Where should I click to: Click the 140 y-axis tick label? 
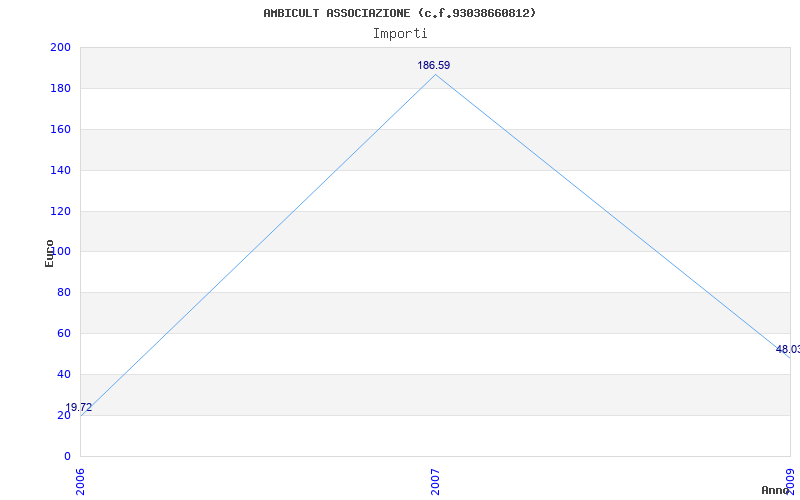[60, 170]
